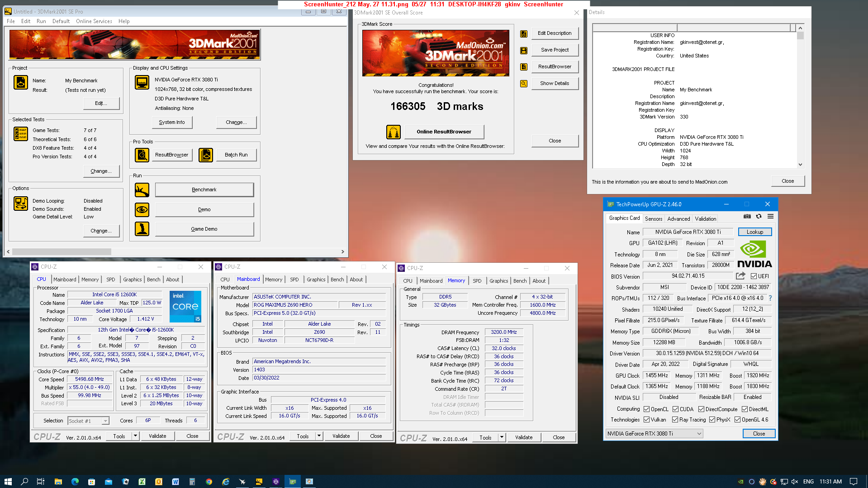
Task: Toggle the PhysX checkbox in GPU-Z
Action: 712,420
